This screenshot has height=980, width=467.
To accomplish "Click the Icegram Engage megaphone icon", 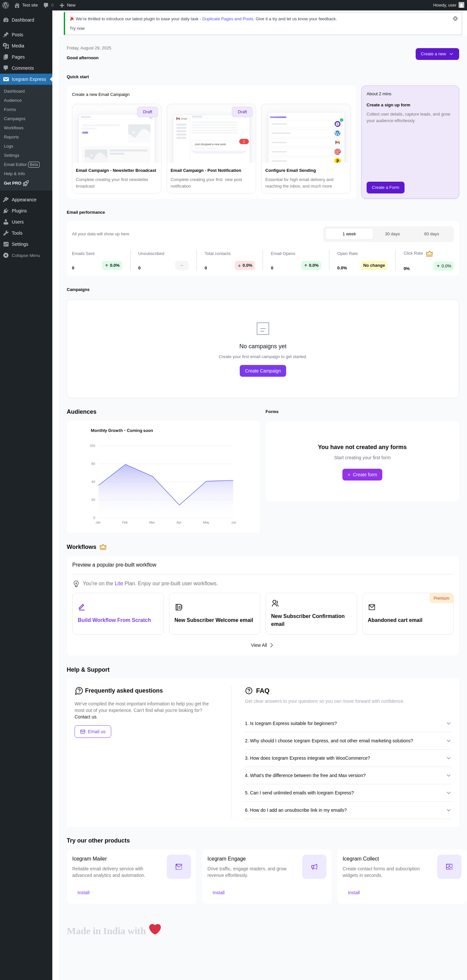I will point(314,867).
